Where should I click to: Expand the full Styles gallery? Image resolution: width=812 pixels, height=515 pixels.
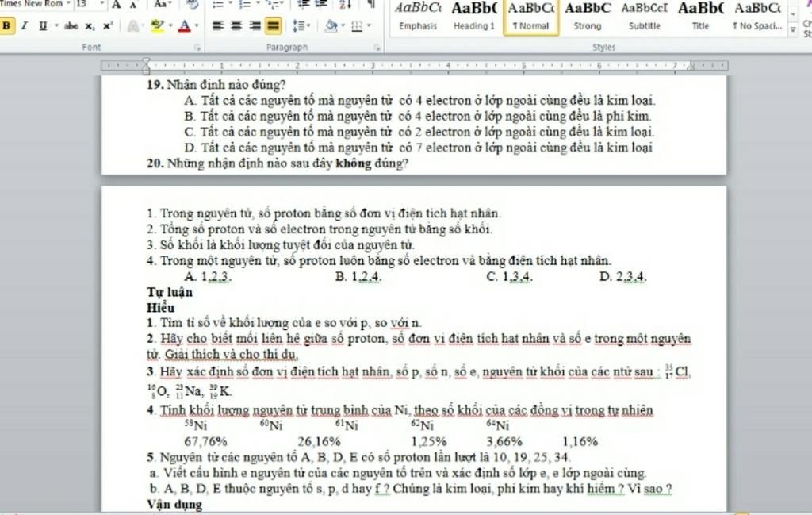pos(793,31)
